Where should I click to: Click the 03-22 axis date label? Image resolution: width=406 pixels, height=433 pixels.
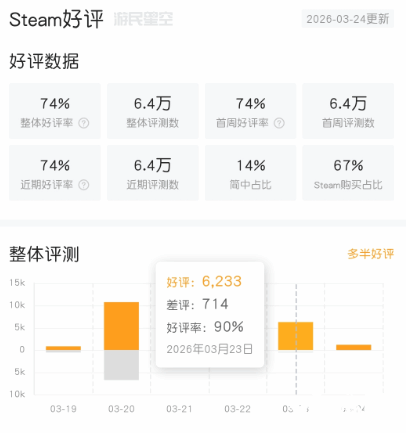tap(237, 409)
